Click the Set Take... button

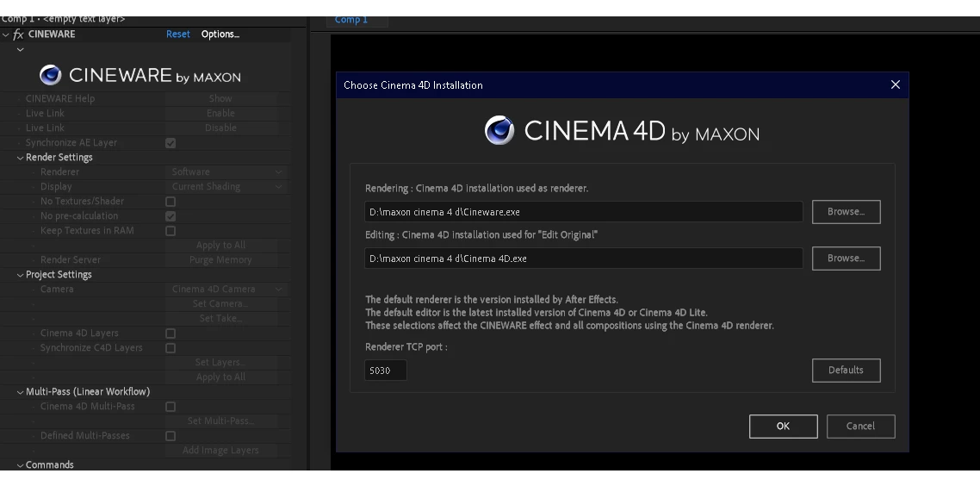pos(220,318)
